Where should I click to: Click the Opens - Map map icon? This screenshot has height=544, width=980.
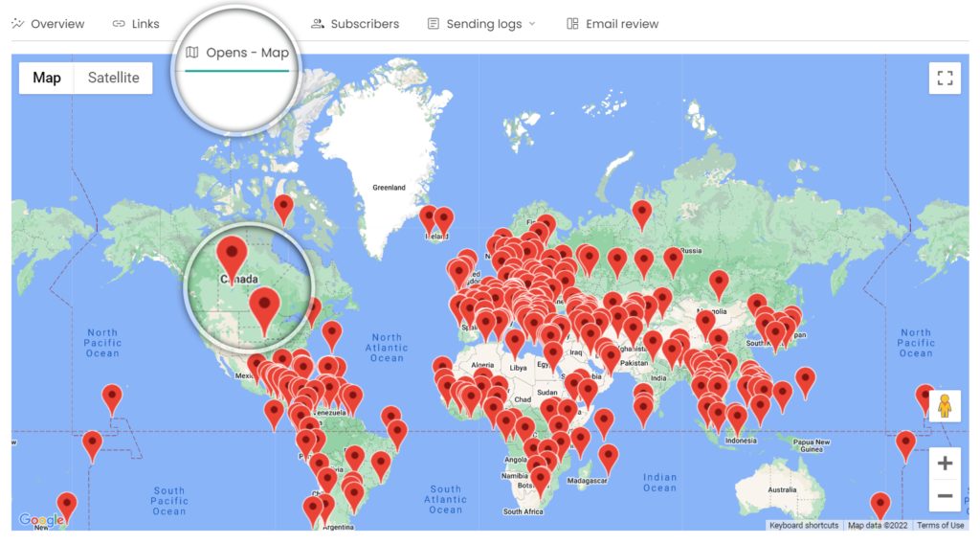192,53
